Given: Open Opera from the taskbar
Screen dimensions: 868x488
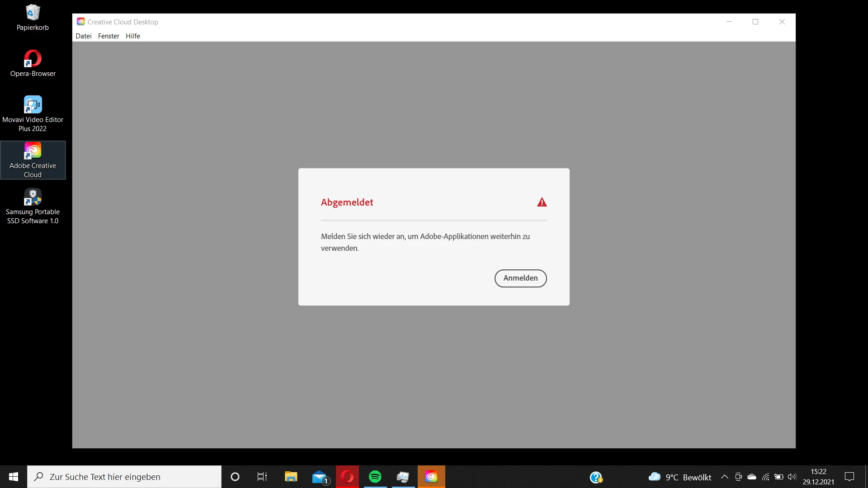Looking at the screenshot, I should click(347, 477).
